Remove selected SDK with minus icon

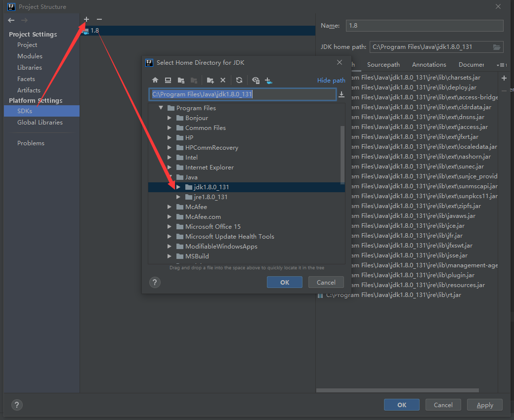click(x=99, y=19)
